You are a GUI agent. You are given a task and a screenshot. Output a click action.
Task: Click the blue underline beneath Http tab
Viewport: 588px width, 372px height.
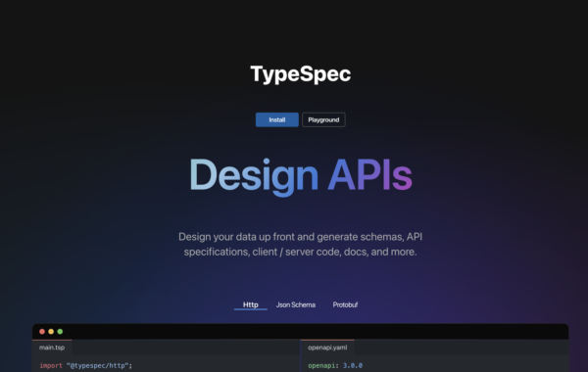[x=251, y=309]
